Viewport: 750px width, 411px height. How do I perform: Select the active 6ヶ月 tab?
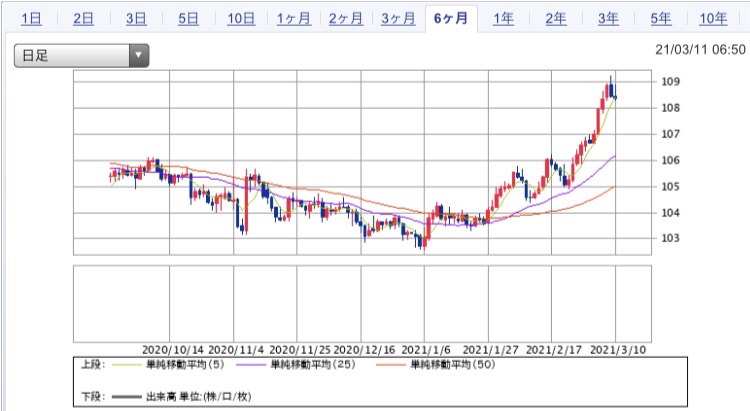[x=451, y=19]
